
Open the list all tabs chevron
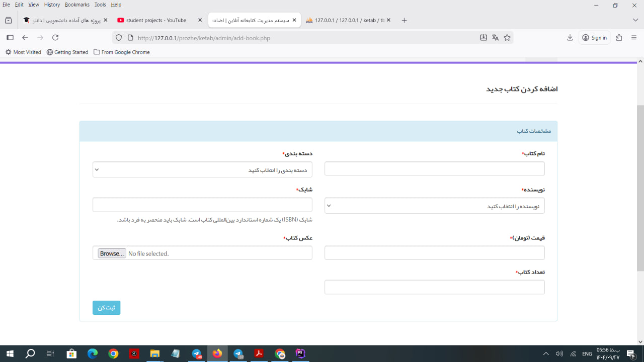(635, 20)
